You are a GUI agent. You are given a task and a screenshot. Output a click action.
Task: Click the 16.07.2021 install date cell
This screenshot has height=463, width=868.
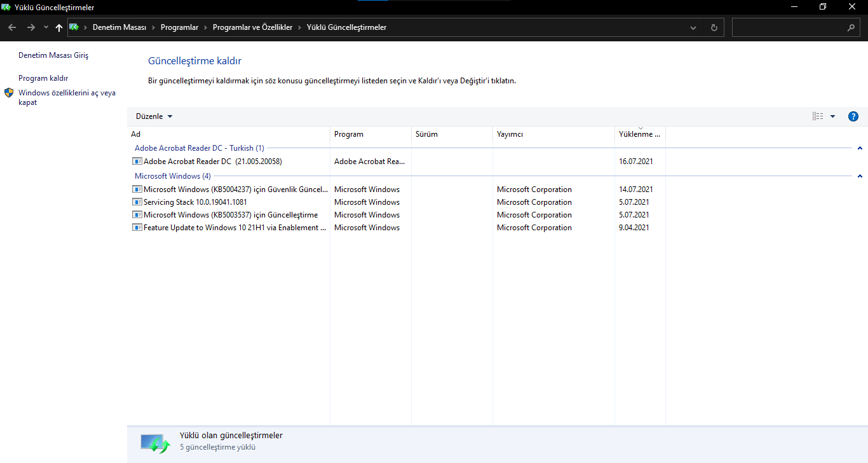coord(635,162)
